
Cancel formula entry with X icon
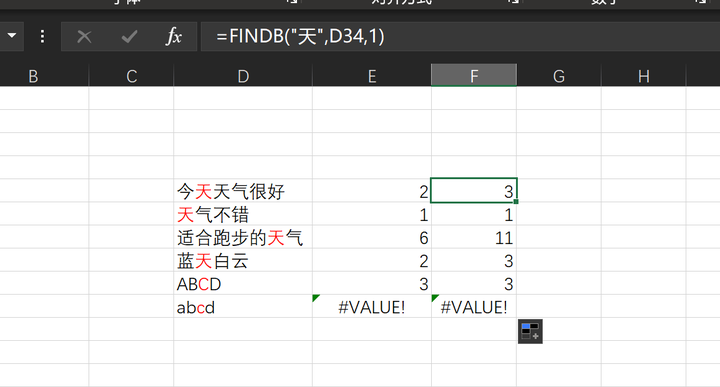point(84,36)
